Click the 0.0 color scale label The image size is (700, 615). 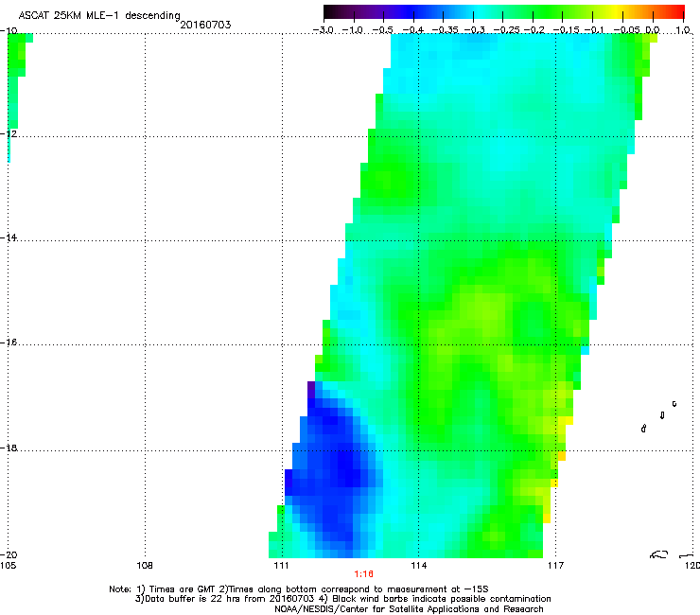coord(653,30)
